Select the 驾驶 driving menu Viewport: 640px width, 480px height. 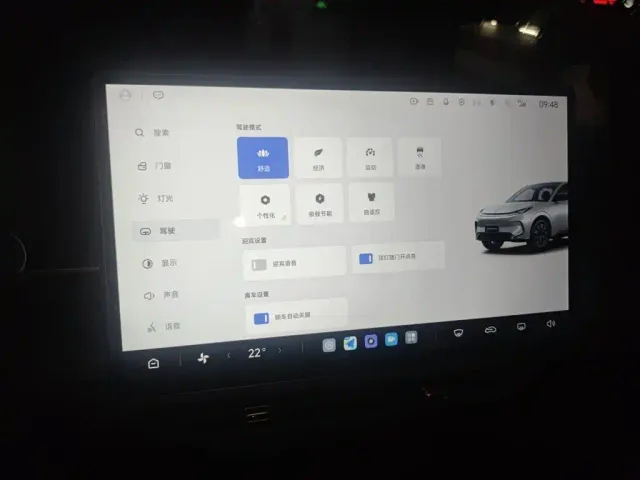[176, 231]
